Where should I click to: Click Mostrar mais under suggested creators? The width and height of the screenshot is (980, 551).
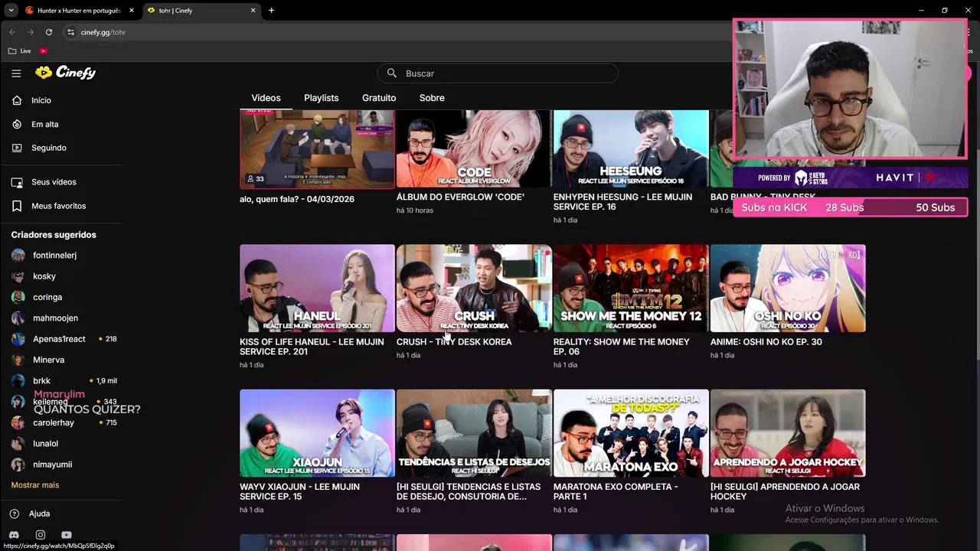35,485
